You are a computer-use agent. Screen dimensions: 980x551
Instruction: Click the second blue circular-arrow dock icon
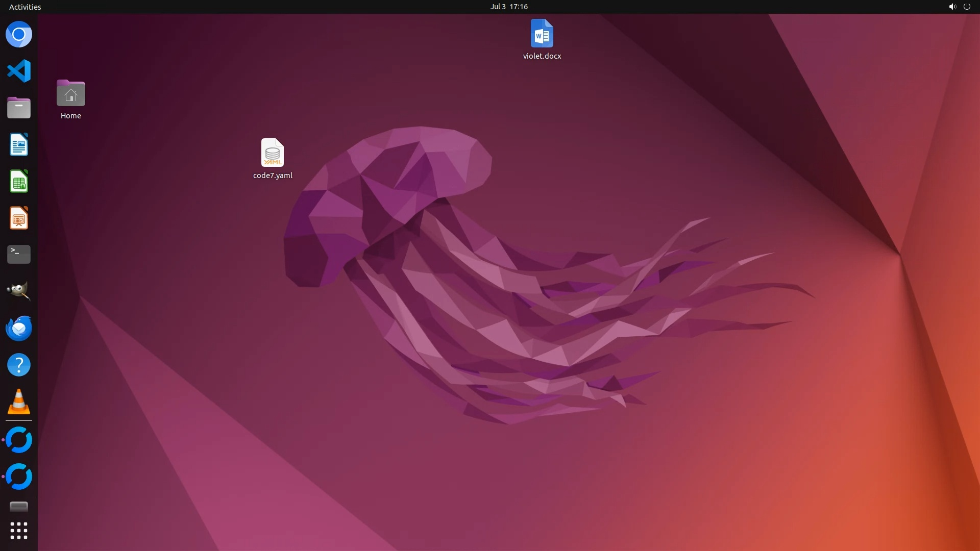tap(19, 477)
